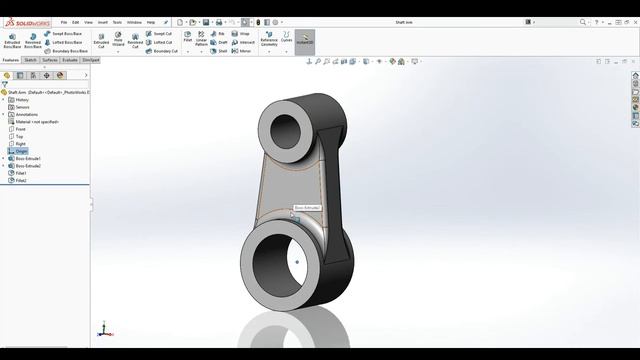Image resolution: width=640 pixels, height=360 pixels.
Task: Switch to the Surfaces tab
Action: coord(50,60)
